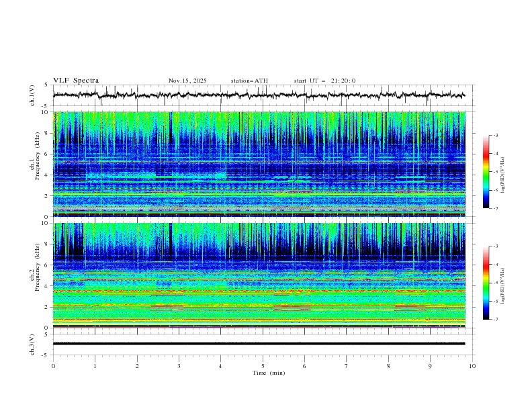Click the ch.1 PSD color bar
Viewport: 532px width, 411px height.
click(x=486, y=172)
